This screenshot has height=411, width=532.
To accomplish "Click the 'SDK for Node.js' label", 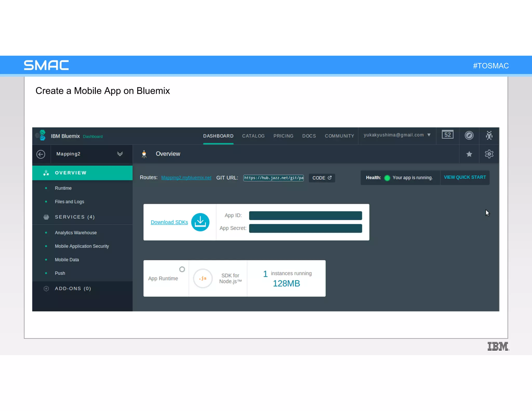I will tap(230, 278).
